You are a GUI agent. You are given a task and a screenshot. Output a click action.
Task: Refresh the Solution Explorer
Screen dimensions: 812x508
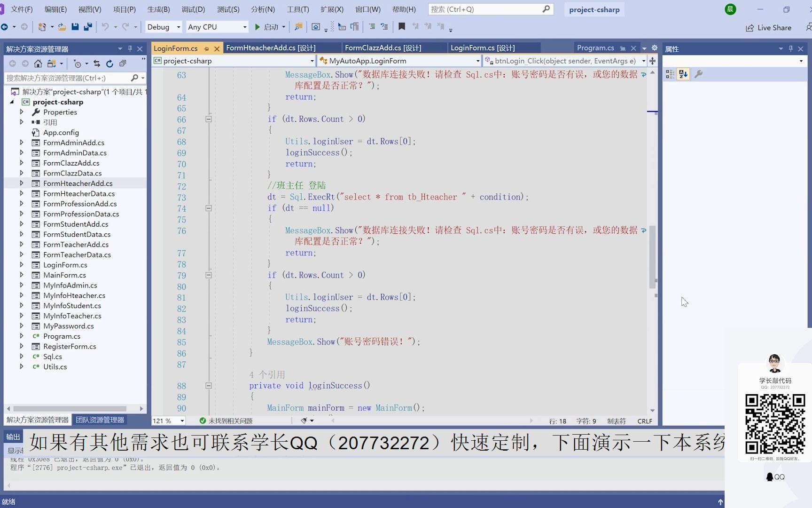[x=109, y=64]
